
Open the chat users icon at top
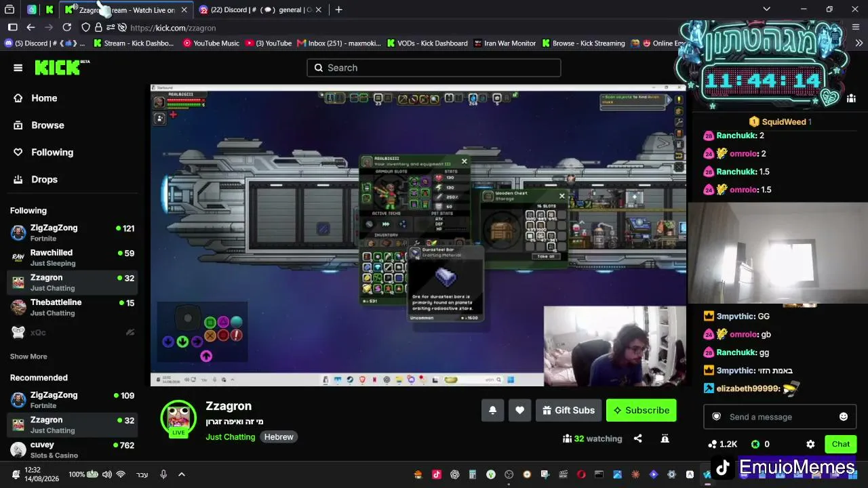[851, 98]
